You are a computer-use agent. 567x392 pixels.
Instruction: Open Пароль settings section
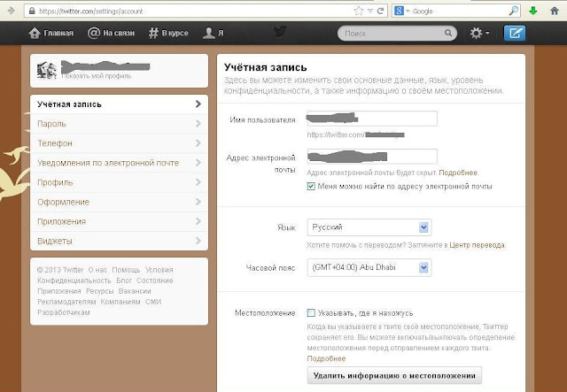tap(119, 124)
